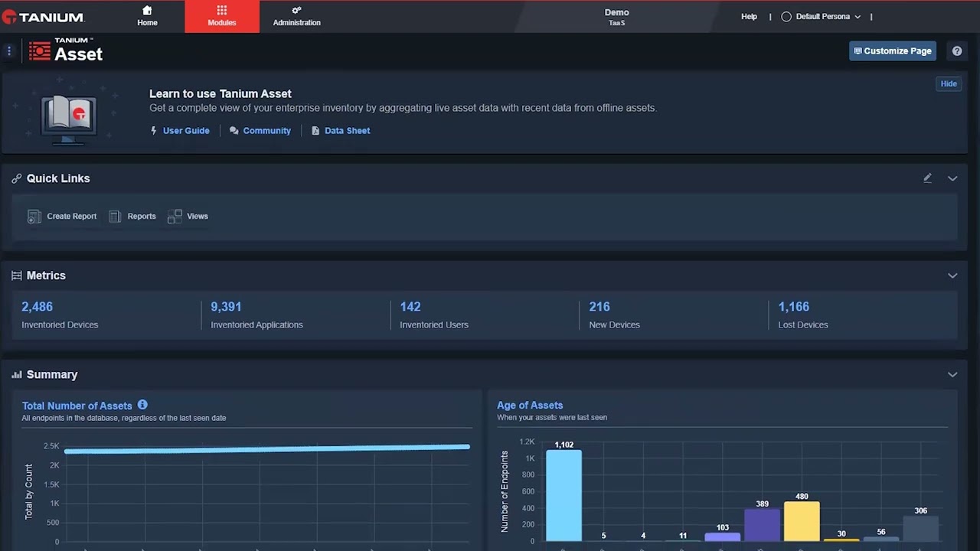Click the Metrics section icon
The image size is (980, 551).
tap(17, 275)
